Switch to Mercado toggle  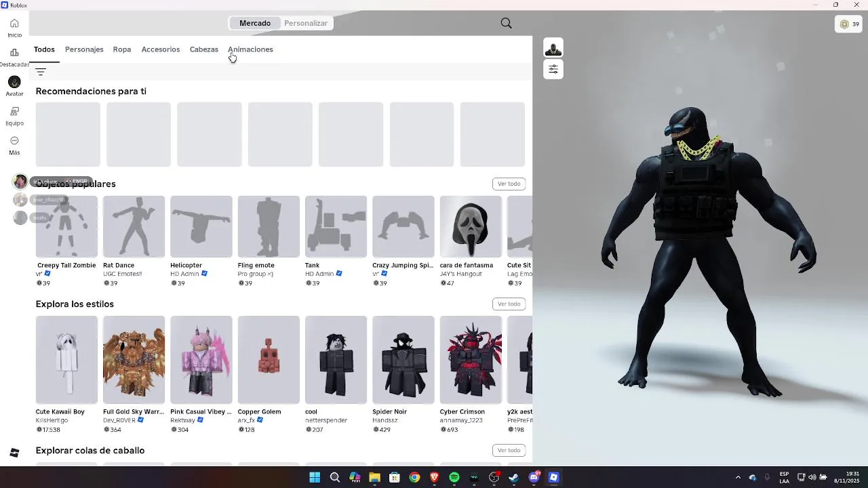pos(255,23)
